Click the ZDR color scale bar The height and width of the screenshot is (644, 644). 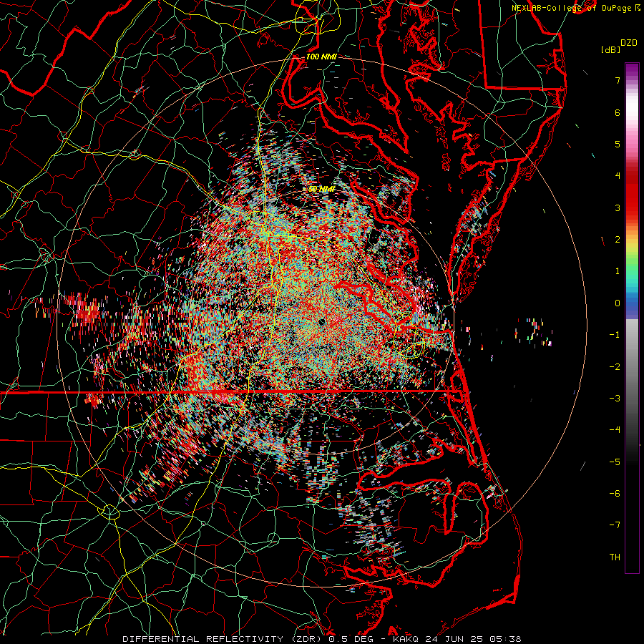(632, 318)
